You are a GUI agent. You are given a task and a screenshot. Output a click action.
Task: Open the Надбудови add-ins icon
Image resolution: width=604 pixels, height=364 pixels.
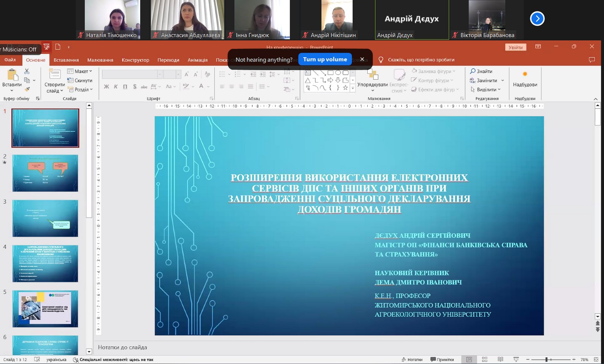coord(524,75)
